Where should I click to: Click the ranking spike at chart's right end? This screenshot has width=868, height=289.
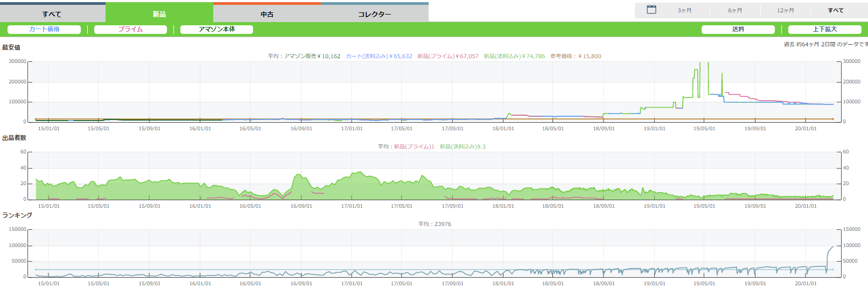pyautogui.click(x=831, y=248)
